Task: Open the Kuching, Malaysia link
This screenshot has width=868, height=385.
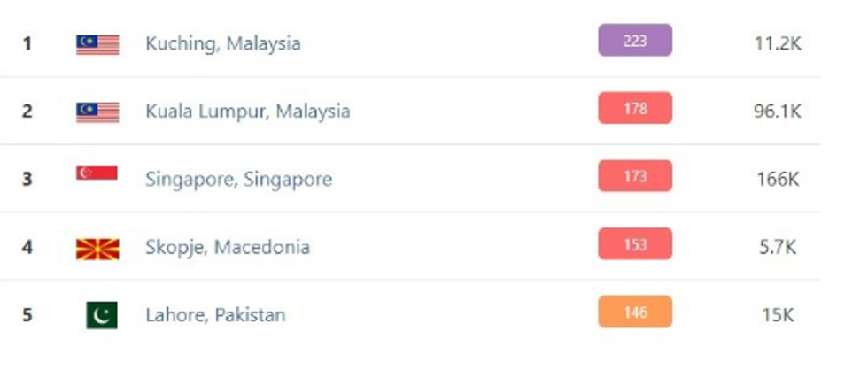Action: 222,43
